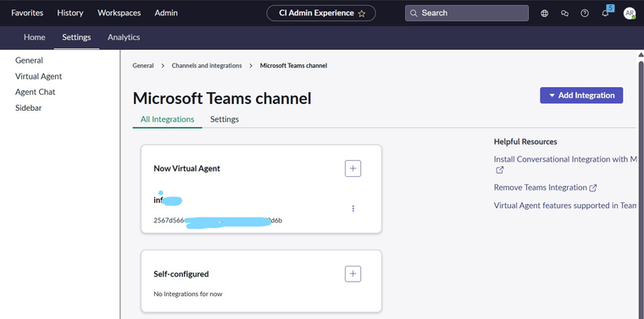
Task: Open Sidebar item in the left sidebar
Action: click(28, 108)
